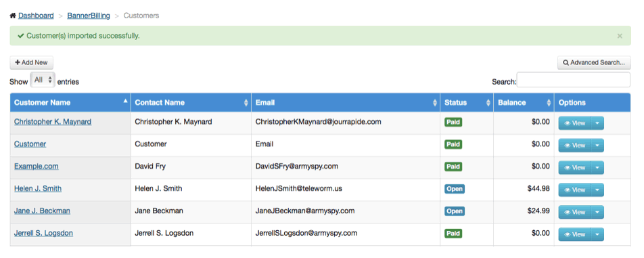Image resolution: width=644 pixels, height=258 pixels.
Task: Sort by the Contact Name sort arrows
Action: [246, 103]
